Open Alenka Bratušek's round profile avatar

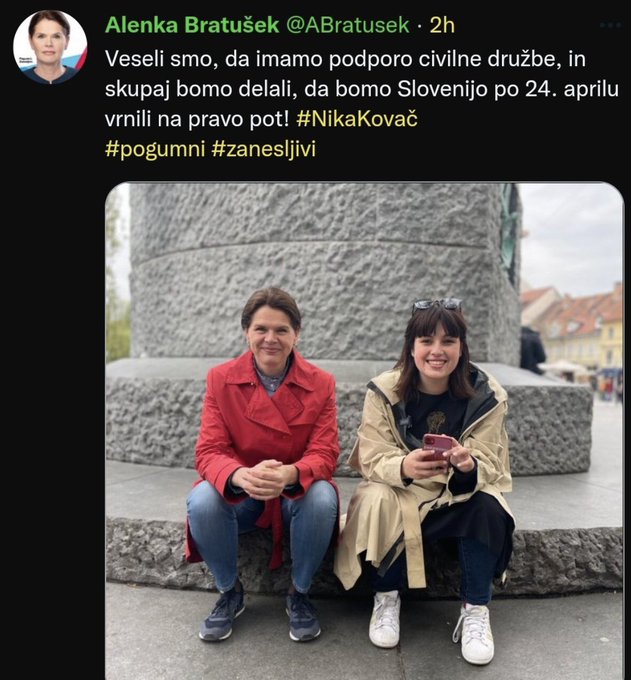tap(50, 47)
